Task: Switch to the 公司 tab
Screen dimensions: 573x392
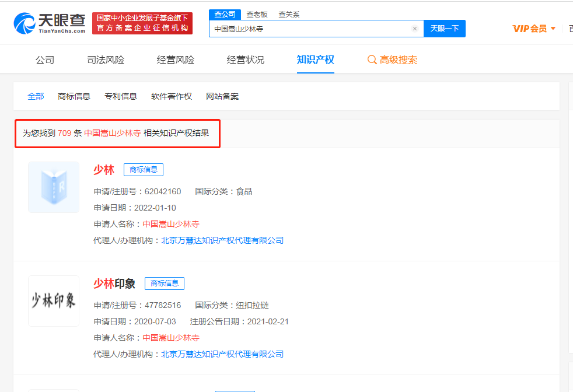Action: pyautogui.click(x=45, y=60)
